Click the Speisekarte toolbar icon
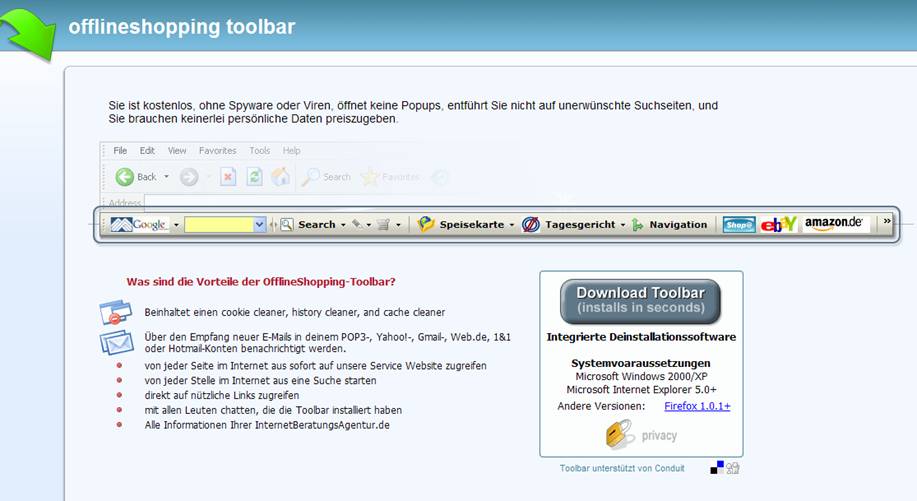Viewport: 917px width, 501px height. 426,224
